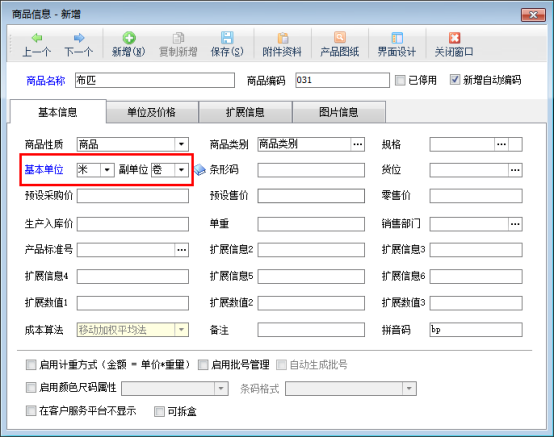Open 销售部门 ellipsis picker button

tap(515, 224)
